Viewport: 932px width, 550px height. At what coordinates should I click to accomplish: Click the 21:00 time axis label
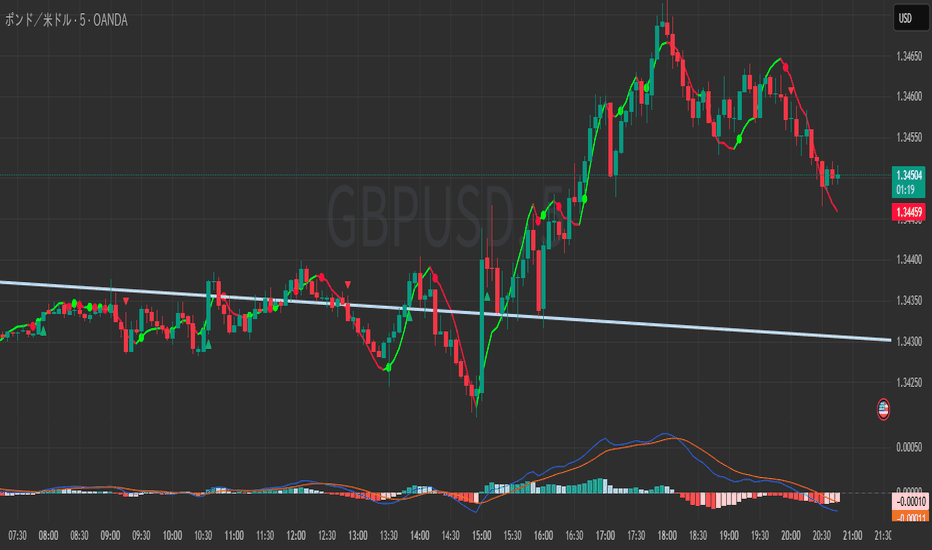852,536
